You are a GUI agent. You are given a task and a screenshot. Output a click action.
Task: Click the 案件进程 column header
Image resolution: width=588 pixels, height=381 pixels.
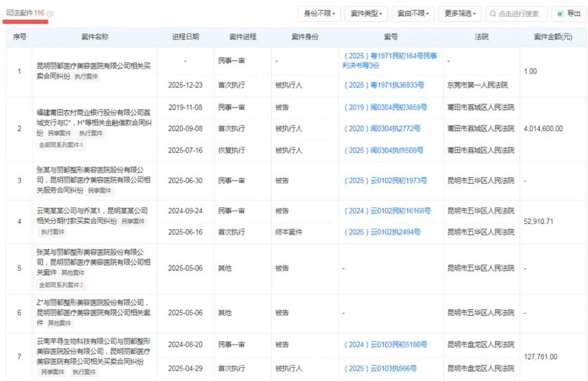(x=243, y=37)
